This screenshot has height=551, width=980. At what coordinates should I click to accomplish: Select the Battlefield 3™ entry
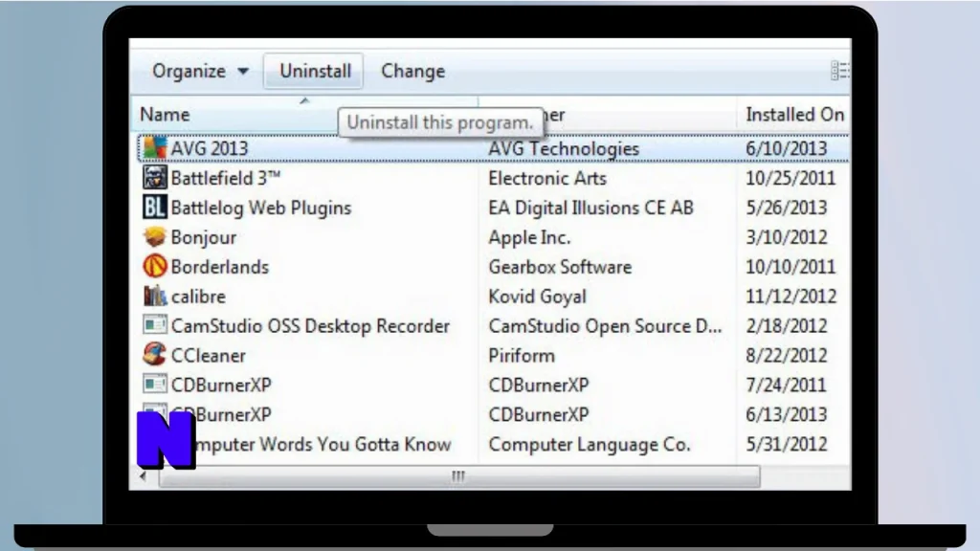[226, 178]
